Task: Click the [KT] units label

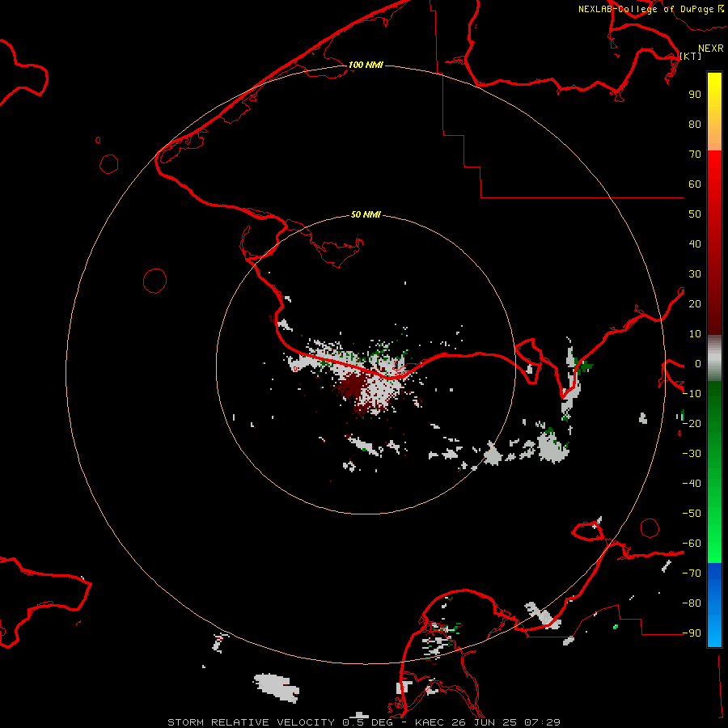Action: coord(691,56)
